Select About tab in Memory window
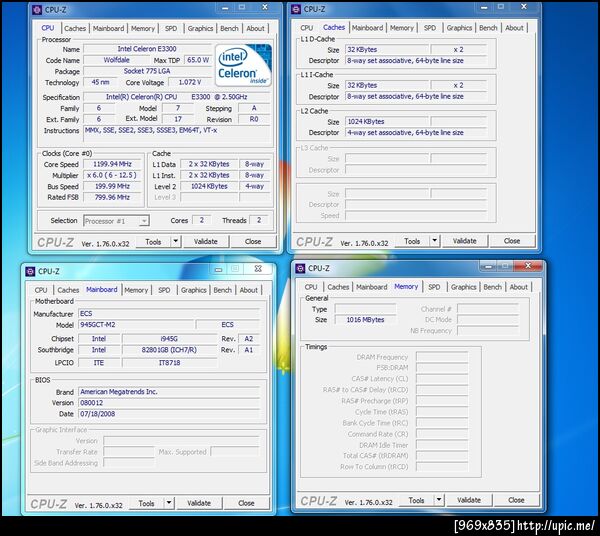This screenshot has width=600, height=536. 518,287
